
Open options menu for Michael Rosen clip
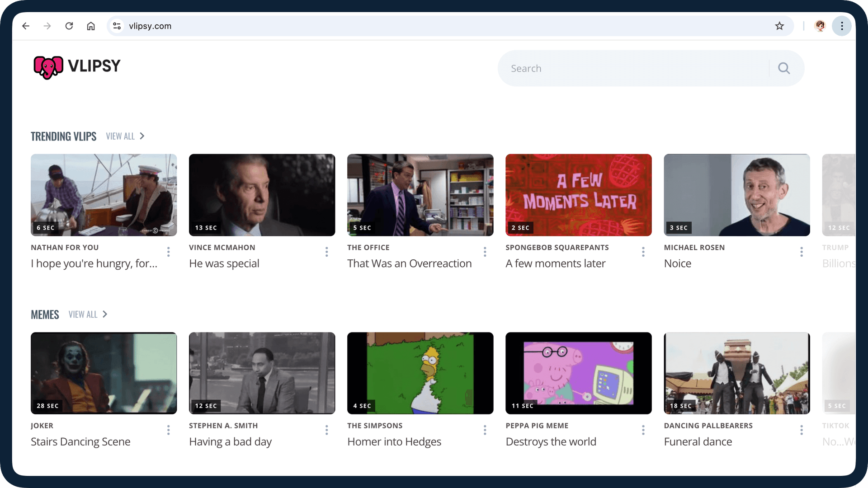(802, 252)
